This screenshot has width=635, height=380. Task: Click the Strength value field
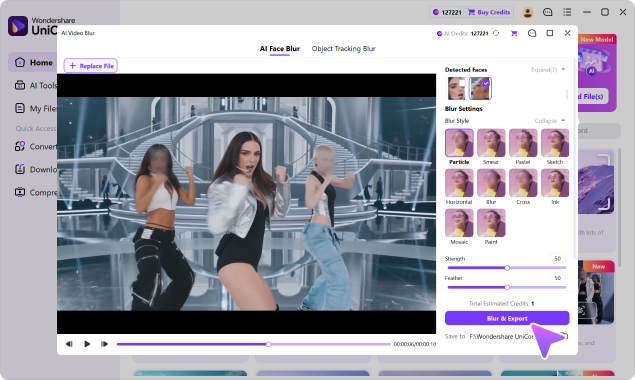tap(558, 258)
